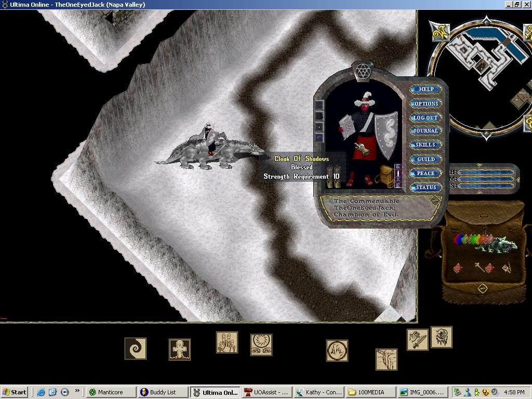Click the mana bar labeled M
532x399 pixels.
click(485, 179)
